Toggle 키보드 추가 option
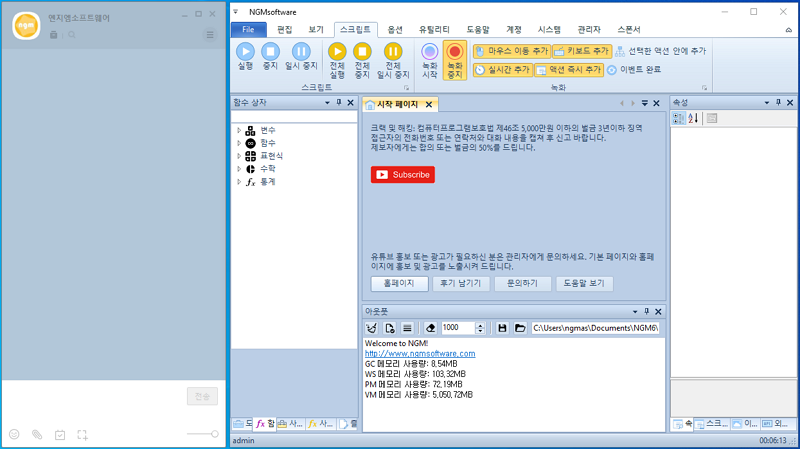The image size is (800, 449). click(x=582, y=51)
